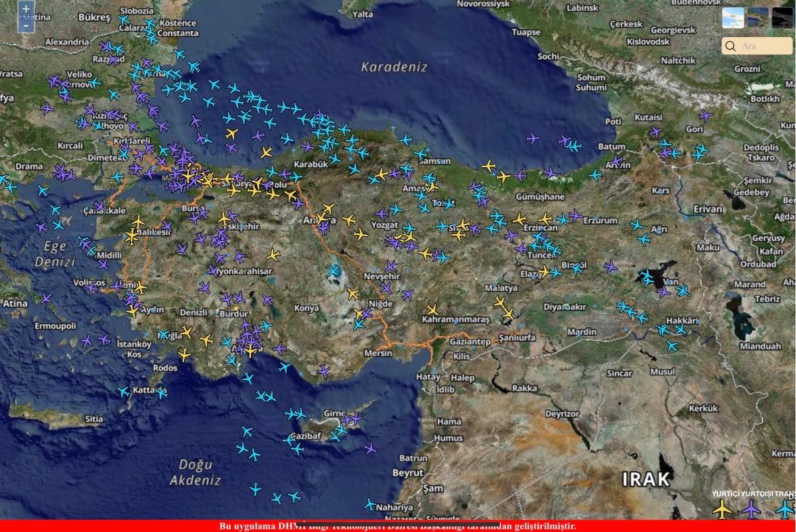Select the yellow plane right of Afyonkarahisar
The image size is (796, 532).
tap(273, 255)
